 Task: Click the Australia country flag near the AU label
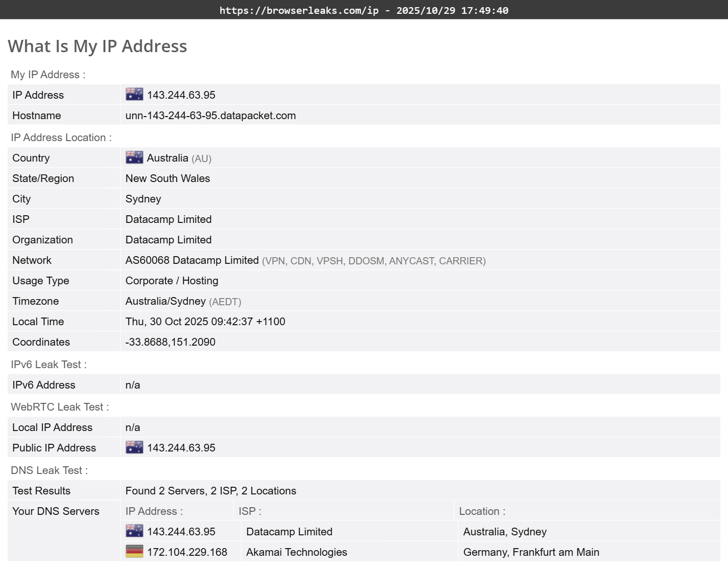(134, 157)
